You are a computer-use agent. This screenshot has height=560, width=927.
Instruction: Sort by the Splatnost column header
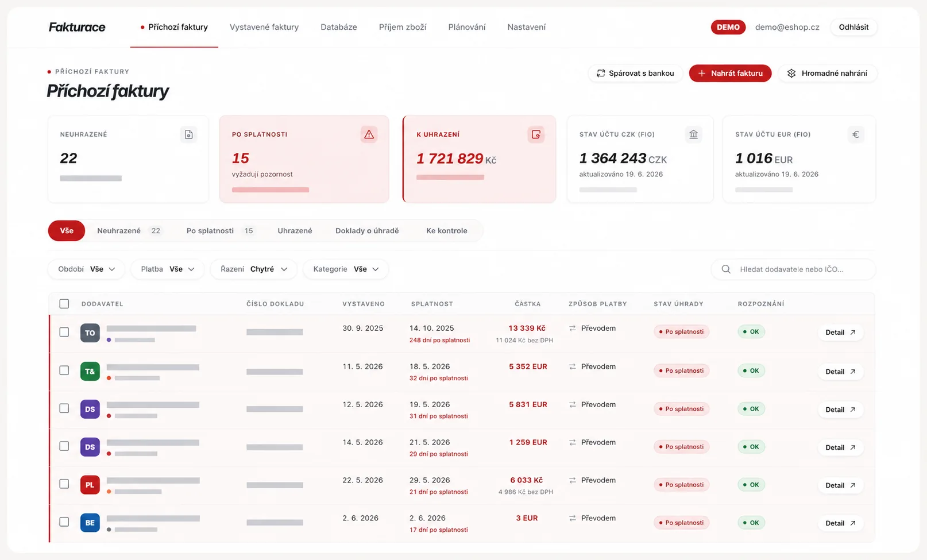click(x=432, y=304)
